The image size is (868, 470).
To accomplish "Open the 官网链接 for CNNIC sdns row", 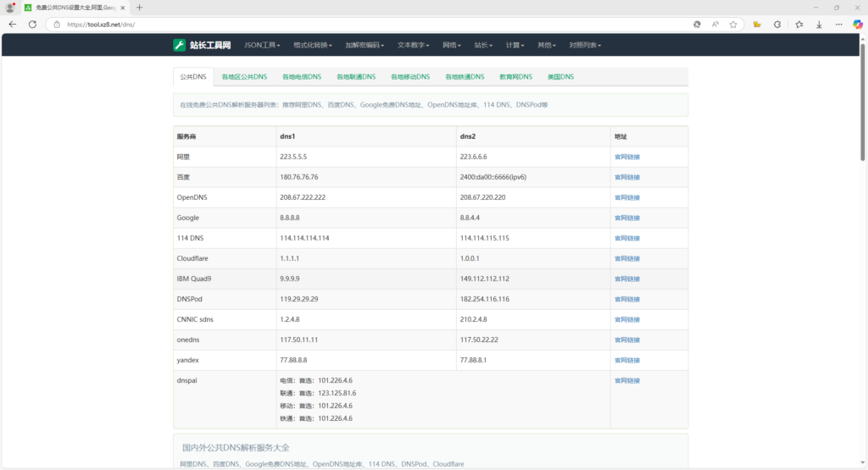I will tap(627, 319).
